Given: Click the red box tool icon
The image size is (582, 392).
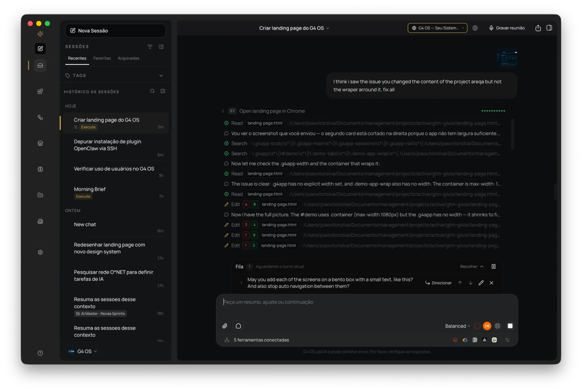Looking at the screenshot, I should pyautogui.click(x=455, y=340).
